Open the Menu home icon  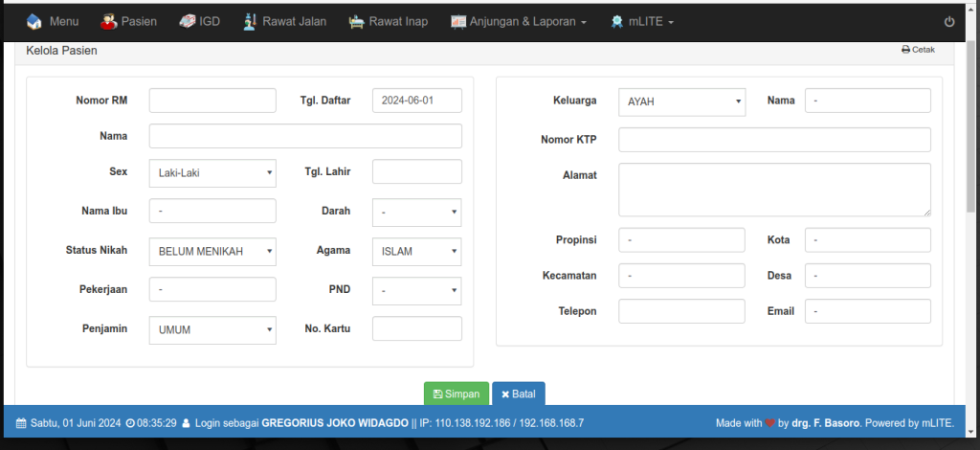tap(34, 21)
